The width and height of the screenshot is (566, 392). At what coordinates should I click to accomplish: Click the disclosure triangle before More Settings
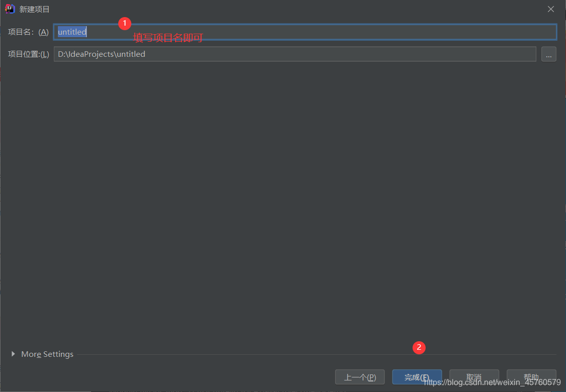pos(14,354)
